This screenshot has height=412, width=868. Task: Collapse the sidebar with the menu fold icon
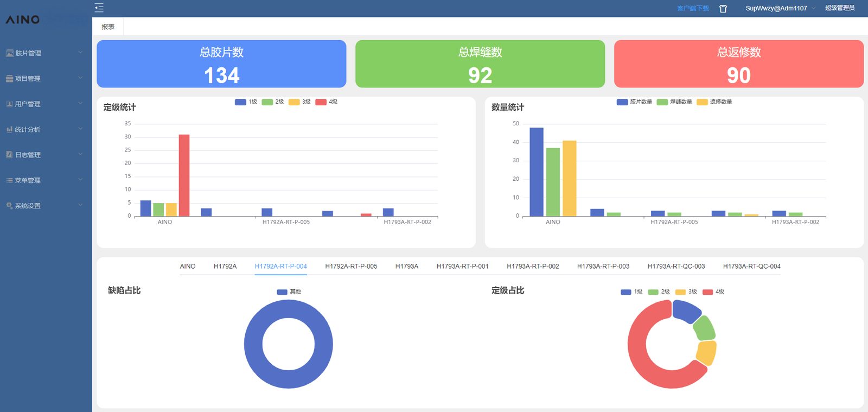[99, 8]
